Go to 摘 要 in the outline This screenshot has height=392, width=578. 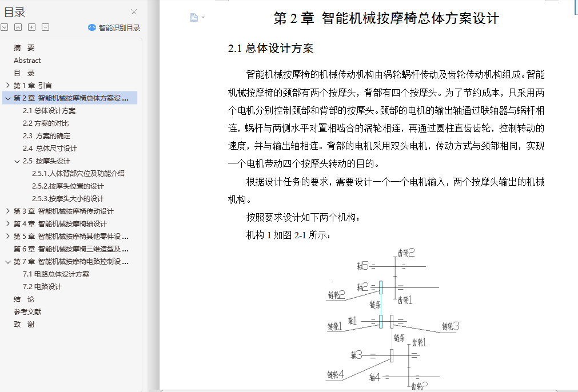coord(24,47)
